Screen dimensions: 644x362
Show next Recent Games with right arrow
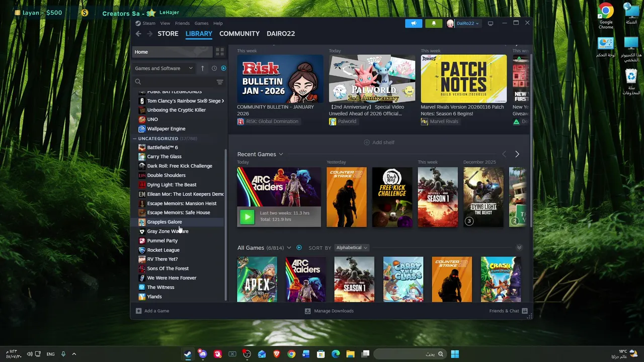pos(517,154)
